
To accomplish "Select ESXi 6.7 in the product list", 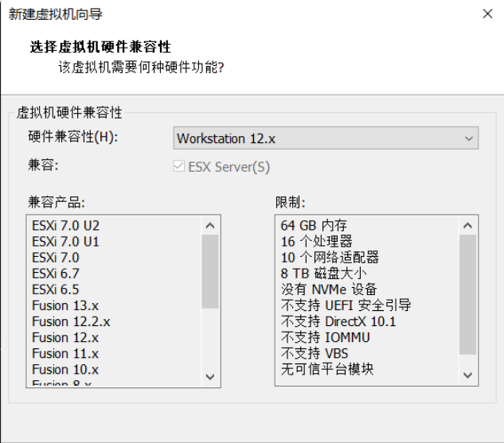I will 56,274.
